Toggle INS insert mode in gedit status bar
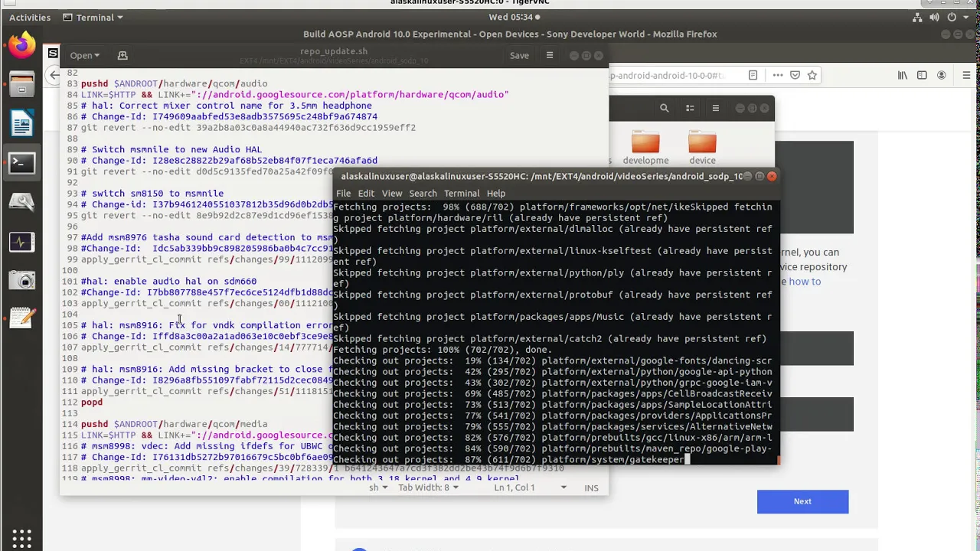 point(592,487)
